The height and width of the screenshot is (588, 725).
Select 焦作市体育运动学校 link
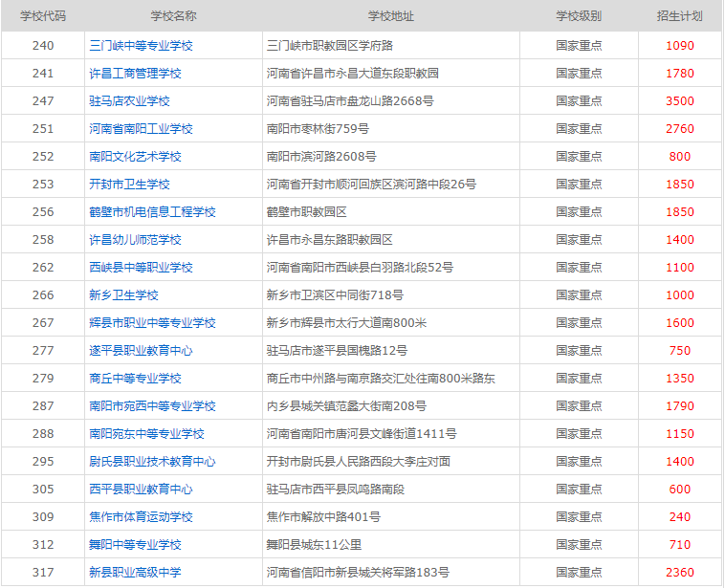coord(141,516)
